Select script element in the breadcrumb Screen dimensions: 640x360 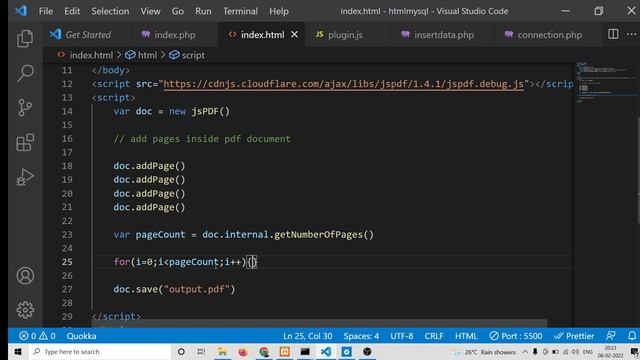pos(187,55)
